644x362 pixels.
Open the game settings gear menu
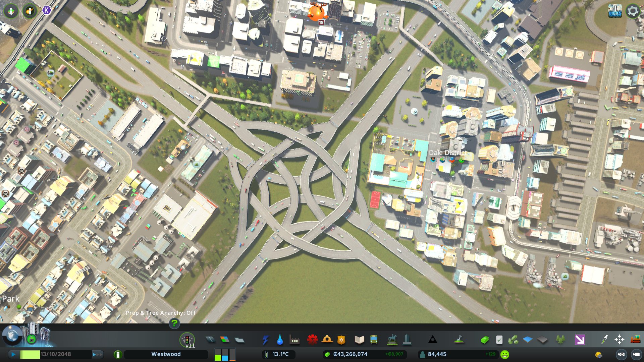click(633, 11)
